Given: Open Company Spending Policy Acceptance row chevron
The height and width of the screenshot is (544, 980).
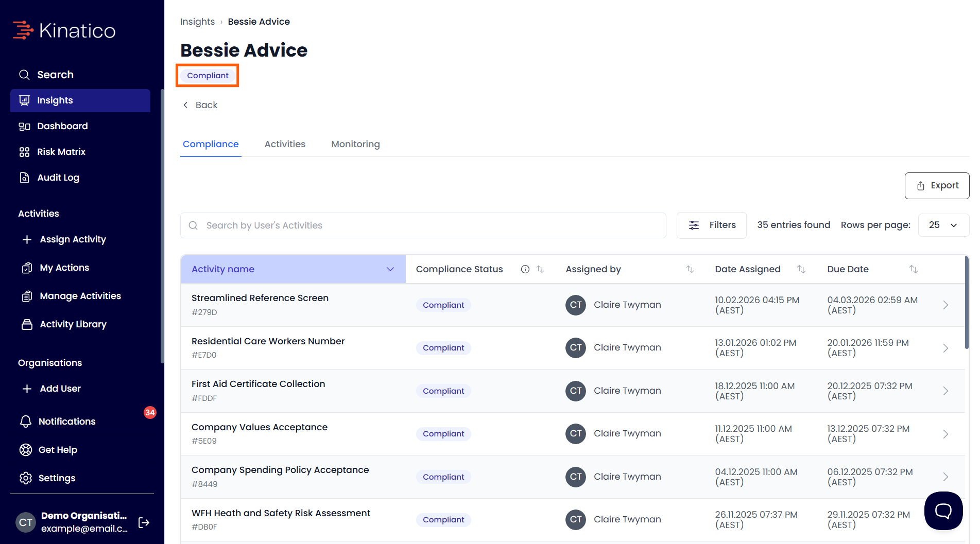Looking at the screenshot, I should click(945, 477).
